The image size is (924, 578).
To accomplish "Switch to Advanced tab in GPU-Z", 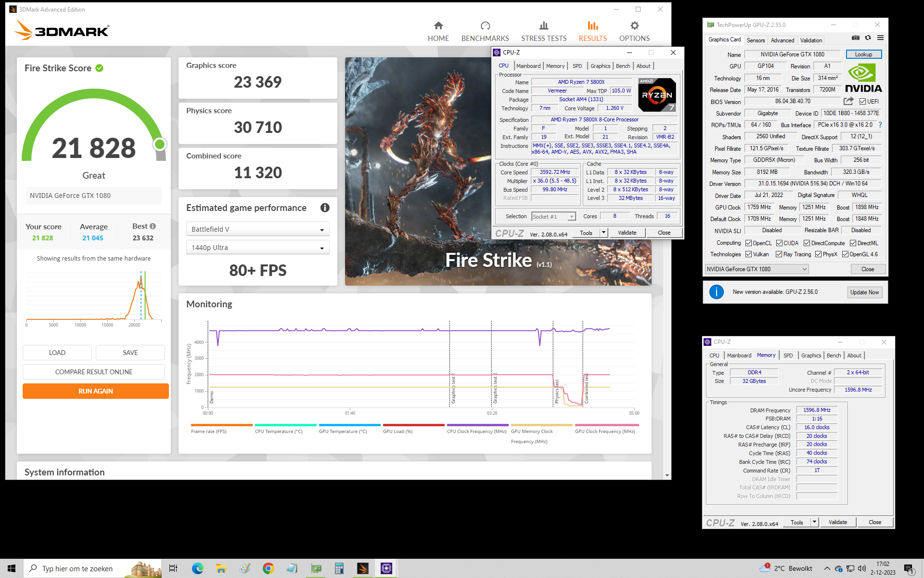I will 783,40.
